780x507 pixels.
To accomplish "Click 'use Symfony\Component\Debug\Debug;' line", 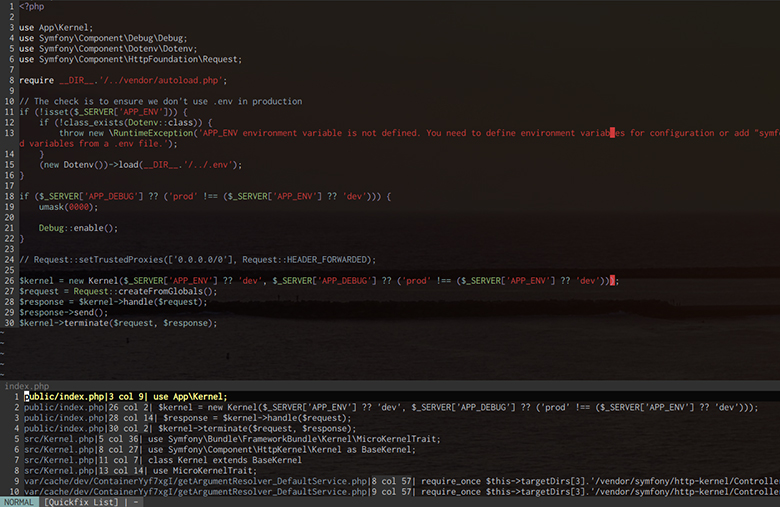I will coord(103,38).
